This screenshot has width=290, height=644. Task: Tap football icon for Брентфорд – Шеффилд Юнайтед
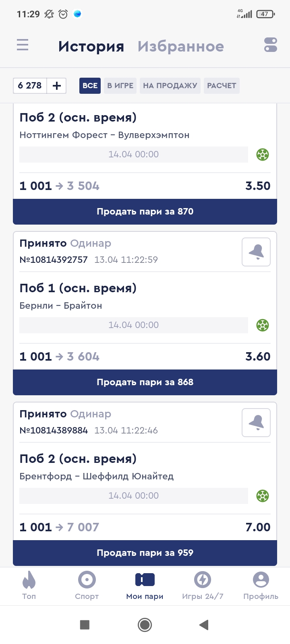pos(263,496)
